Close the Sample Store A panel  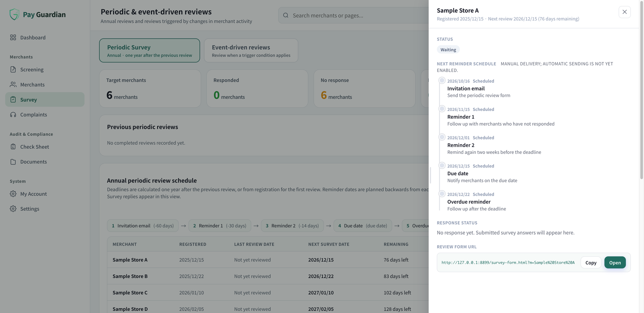tap(625, 12)
